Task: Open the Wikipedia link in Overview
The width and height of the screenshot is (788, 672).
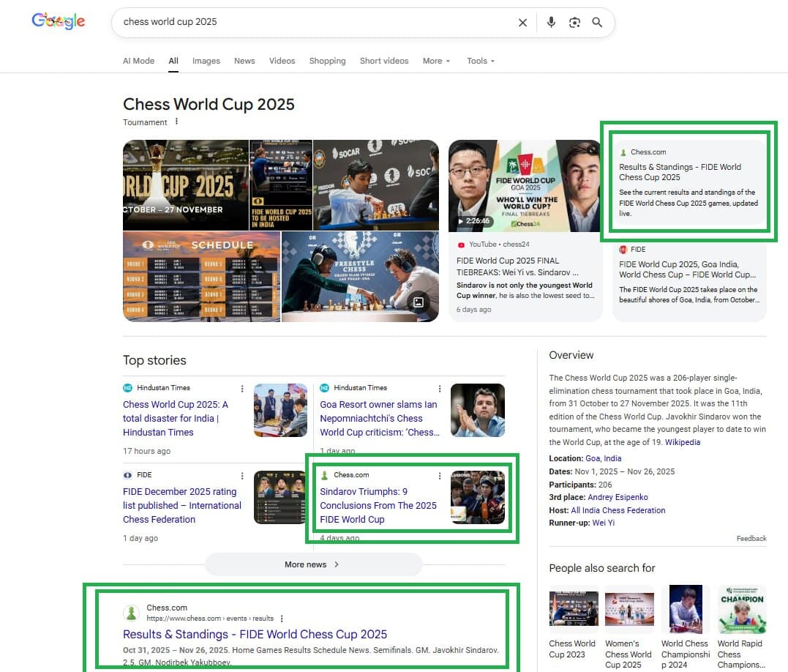Action: tap(683, 442)
